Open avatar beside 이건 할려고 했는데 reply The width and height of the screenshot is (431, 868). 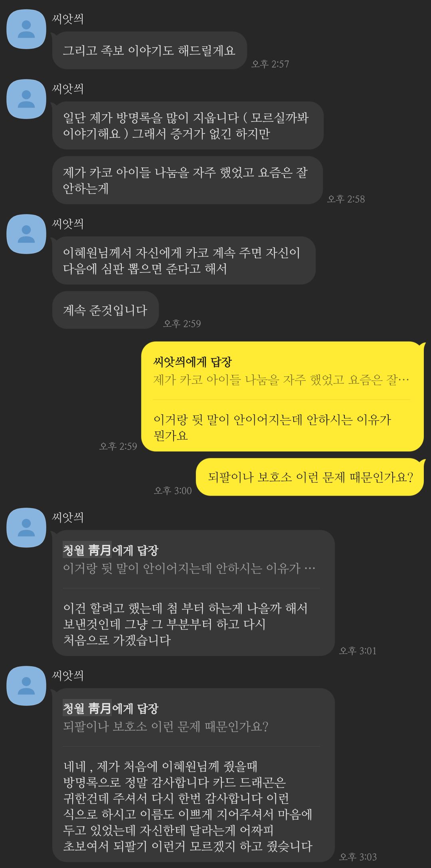(26, 528)
